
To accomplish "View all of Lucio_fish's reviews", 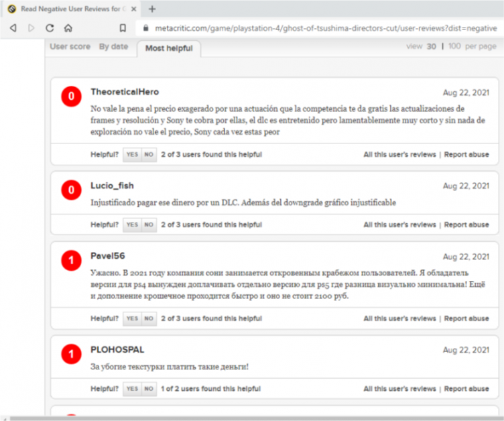I will [399, 225].
